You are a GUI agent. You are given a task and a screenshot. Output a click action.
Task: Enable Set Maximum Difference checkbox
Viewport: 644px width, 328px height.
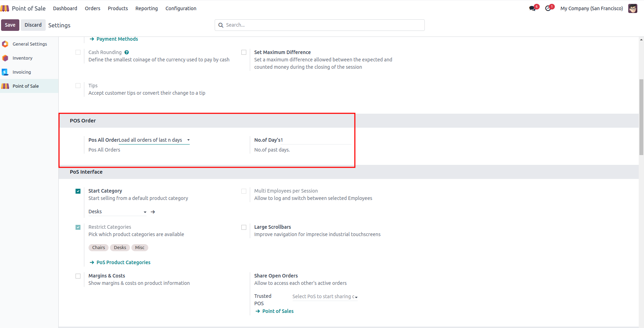(x=244, y=52)
